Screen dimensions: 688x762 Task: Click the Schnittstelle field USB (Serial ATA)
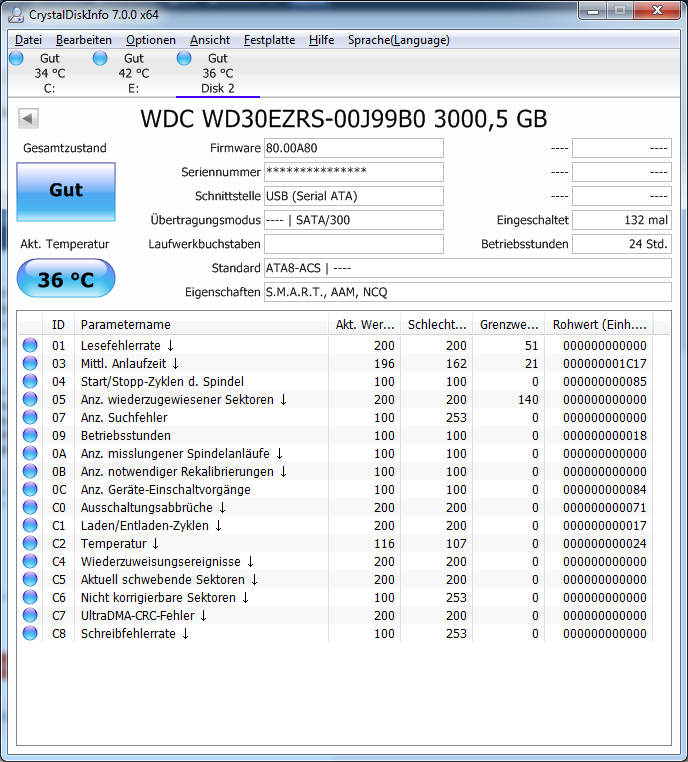(354, 196)
